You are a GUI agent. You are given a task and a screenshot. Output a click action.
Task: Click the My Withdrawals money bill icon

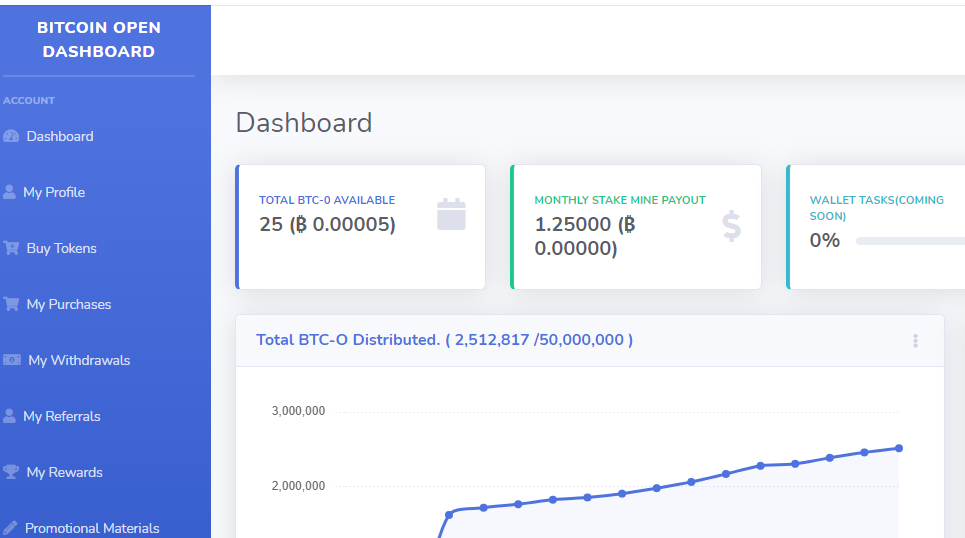click(x=12, y=360)
